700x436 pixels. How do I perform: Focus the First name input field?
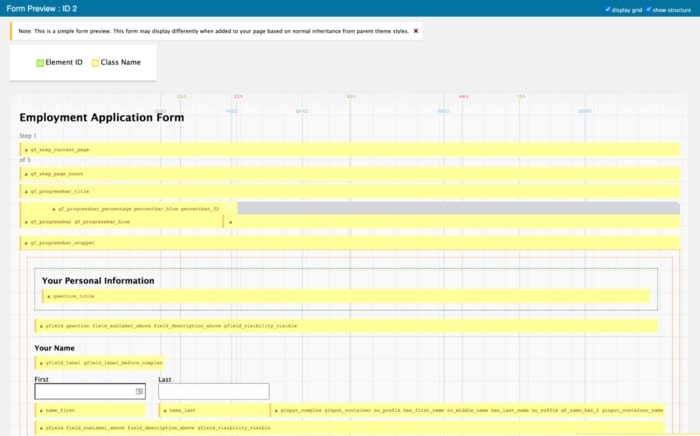coord(90,391)
